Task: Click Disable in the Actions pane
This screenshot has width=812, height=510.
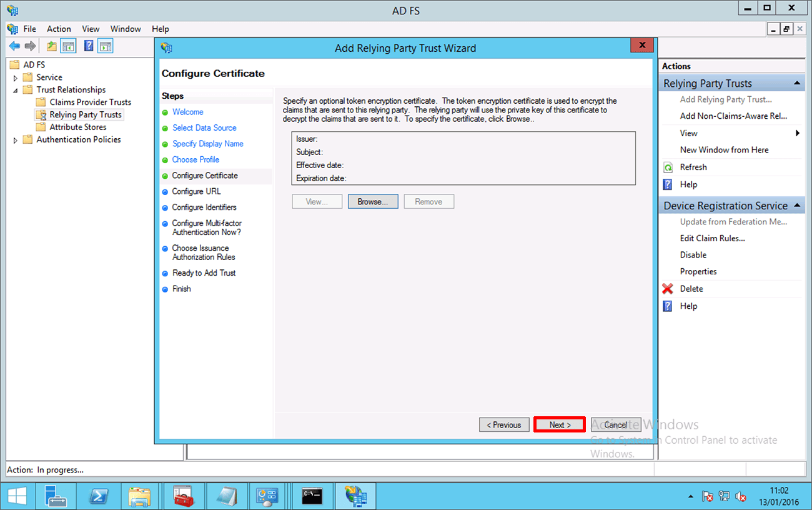Action: pyautogui.click(x=693, y=255)
